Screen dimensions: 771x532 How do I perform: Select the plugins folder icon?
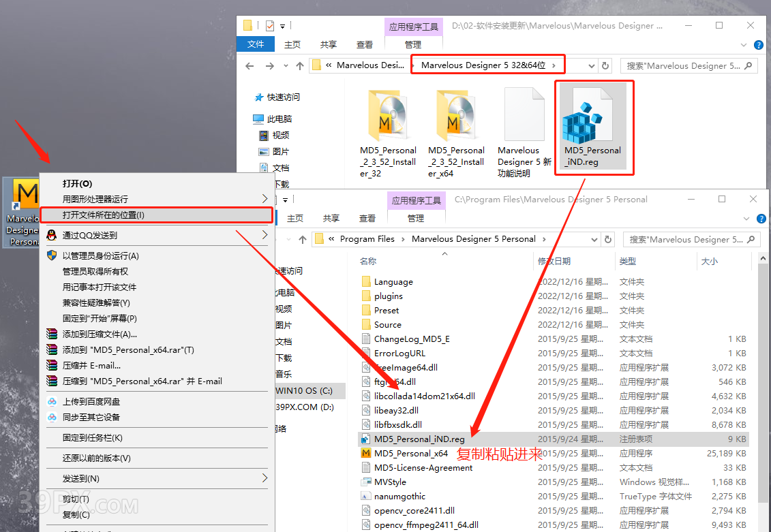(x=366, y=296)
